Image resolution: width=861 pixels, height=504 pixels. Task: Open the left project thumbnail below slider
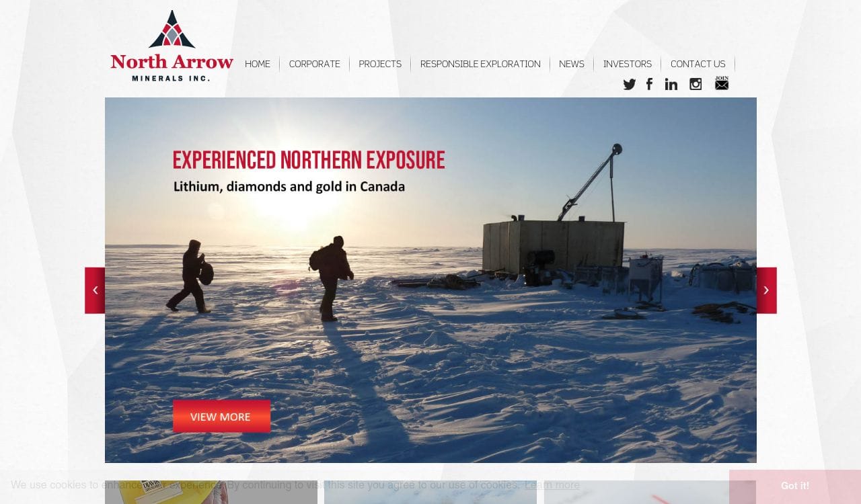tap(211, 492)
